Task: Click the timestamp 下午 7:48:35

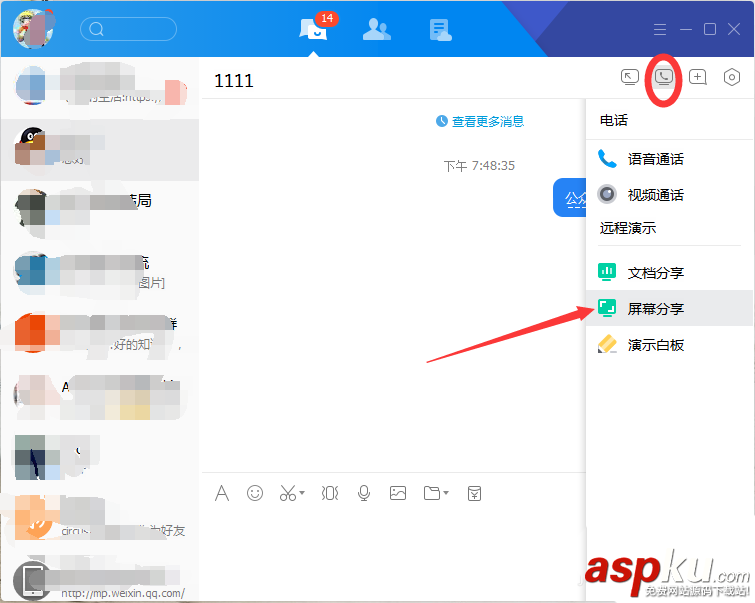Action: 479,166
